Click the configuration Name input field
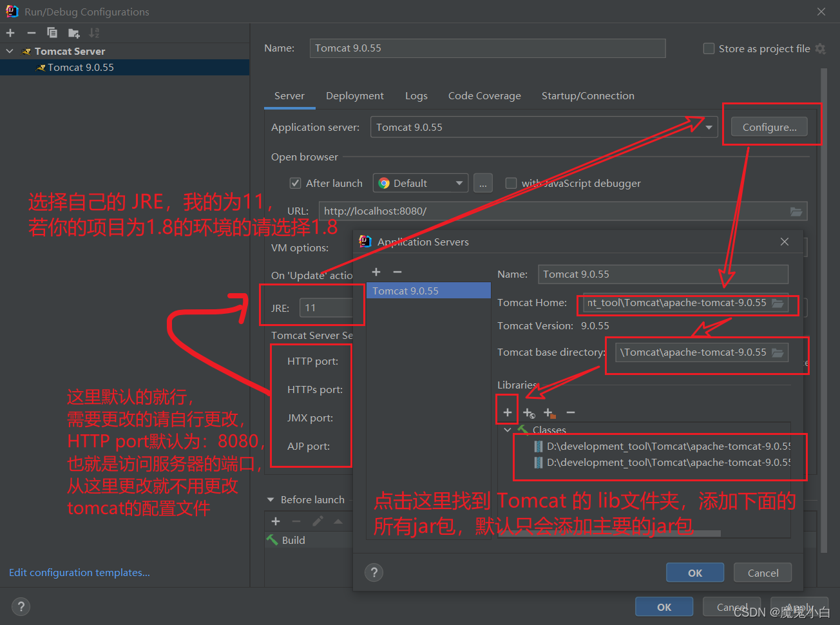Screen dimensions: 840x625 487,48
